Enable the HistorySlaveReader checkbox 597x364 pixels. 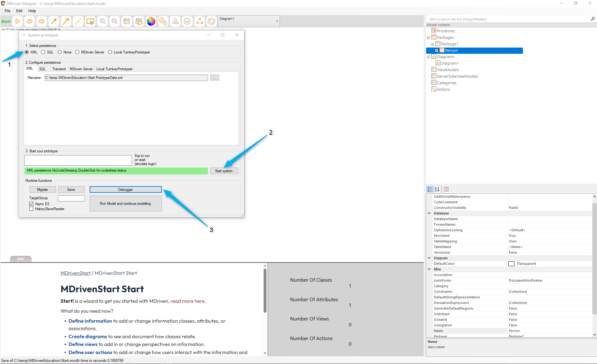(31, 209)
